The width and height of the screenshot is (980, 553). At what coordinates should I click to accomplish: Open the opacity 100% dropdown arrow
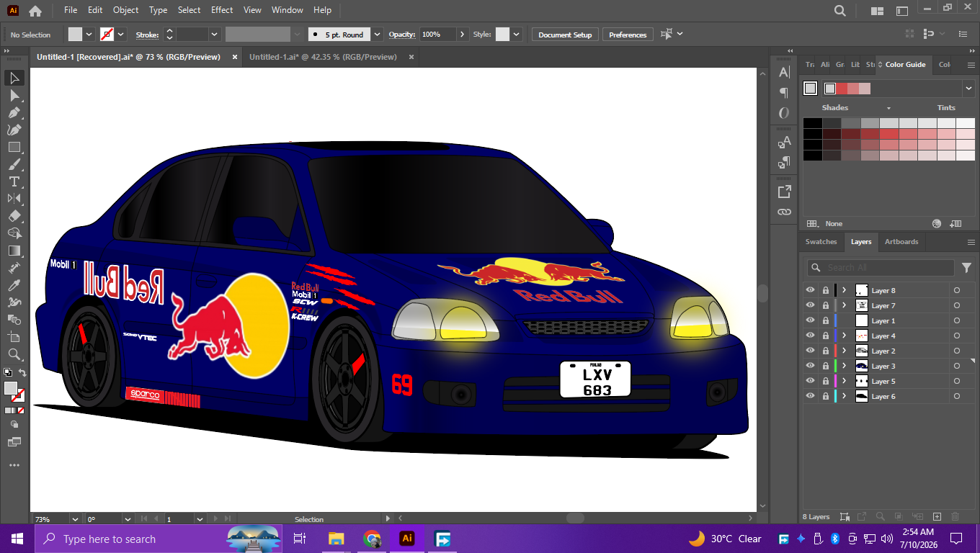click(x=462, y=35)
